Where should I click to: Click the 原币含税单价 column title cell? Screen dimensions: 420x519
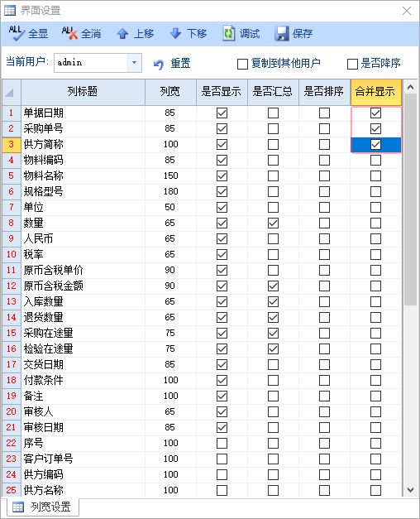click(x=83, y=270)
